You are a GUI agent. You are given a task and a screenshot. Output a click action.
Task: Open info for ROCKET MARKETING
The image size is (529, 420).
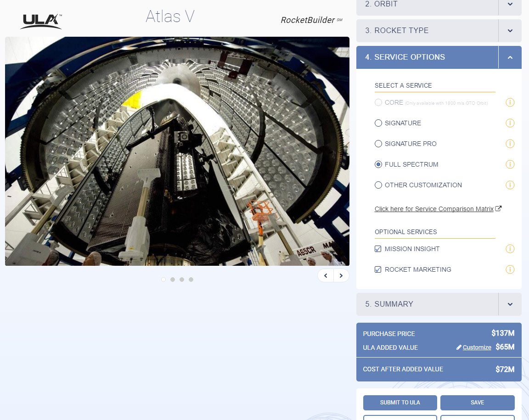510,269
